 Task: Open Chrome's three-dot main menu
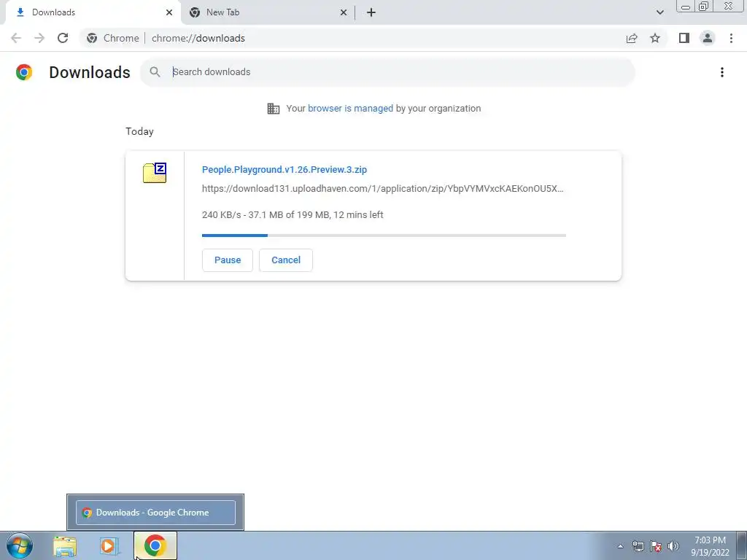pos(731,38)
